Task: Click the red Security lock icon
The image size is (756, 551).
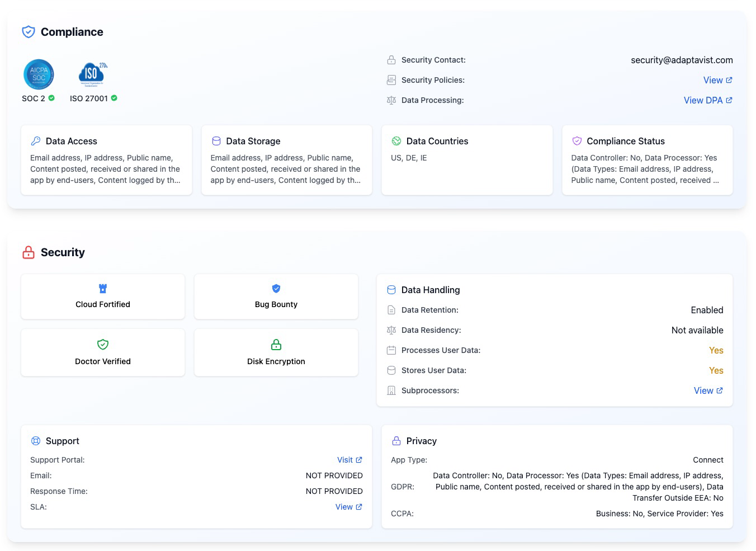Action: (x=28, y=252)
